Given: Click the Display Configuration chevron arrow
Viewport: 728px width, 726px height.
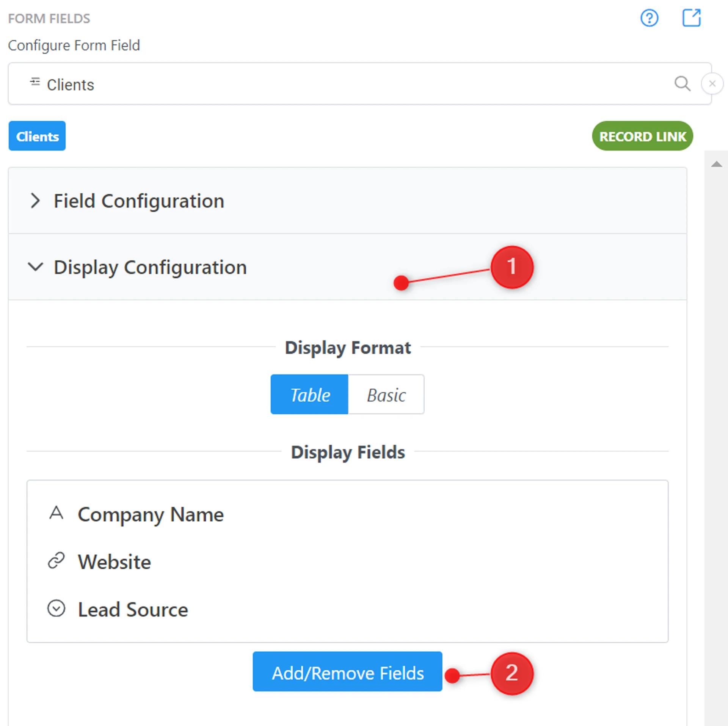Looking at the screenshot, I should click(x=35, y=267).
